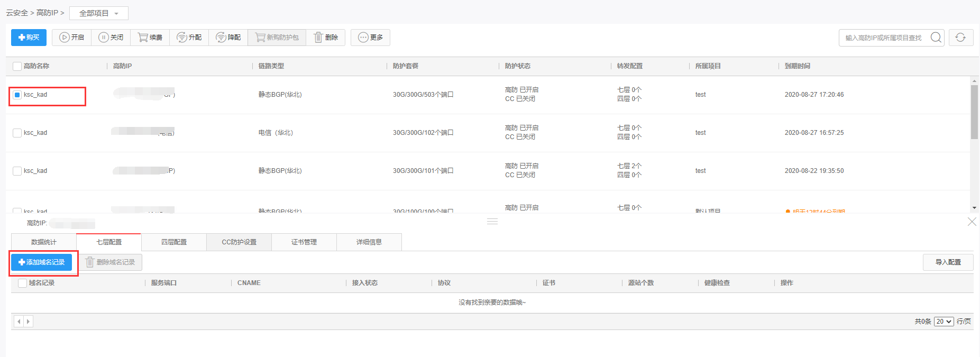
Task: Toggle the select-all checkbox beside 高防名称
Action: coord(17,66)
